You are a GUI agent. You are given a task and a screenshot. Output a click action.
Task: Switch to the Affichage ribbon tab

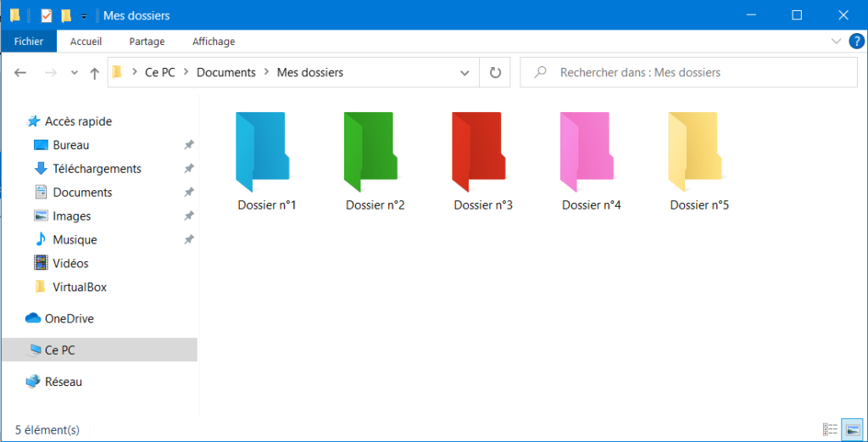pyautogui.click(x=214, y=42)
